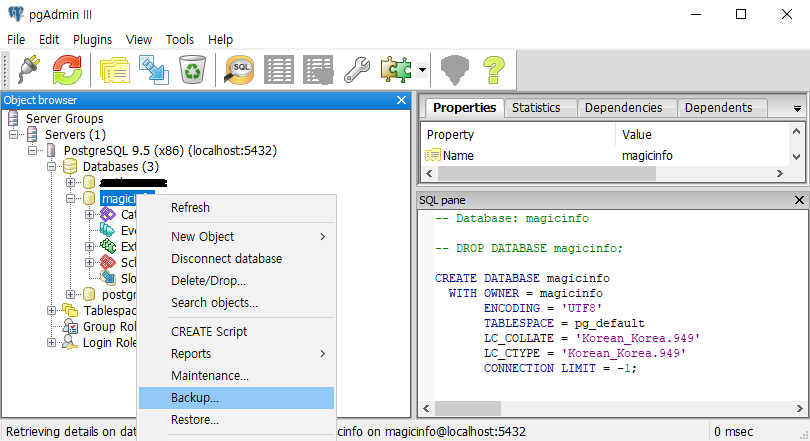Click the Name property row icon
The width and height of the screenshot is (810, 441).
[x=432, y=155]
